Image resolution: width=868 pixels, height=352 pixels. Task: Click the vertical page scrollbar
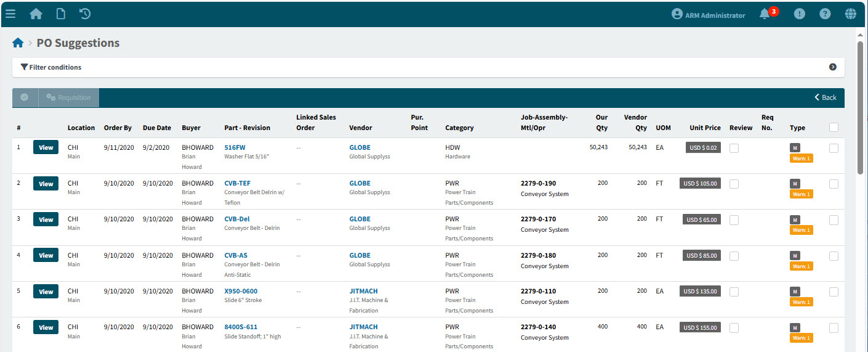[x=860, y=108]
